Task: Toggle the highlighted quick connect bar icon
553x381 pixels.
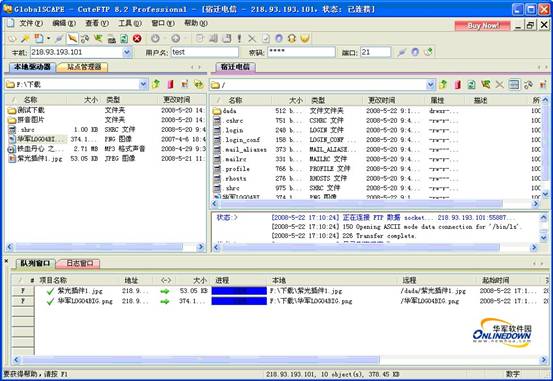Action: click(72, 38)
